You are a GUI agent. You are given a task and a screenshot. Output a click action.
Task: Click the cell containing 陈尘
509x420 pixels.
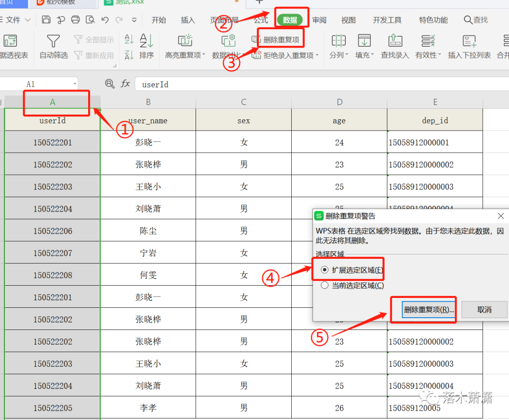(148, 231)
